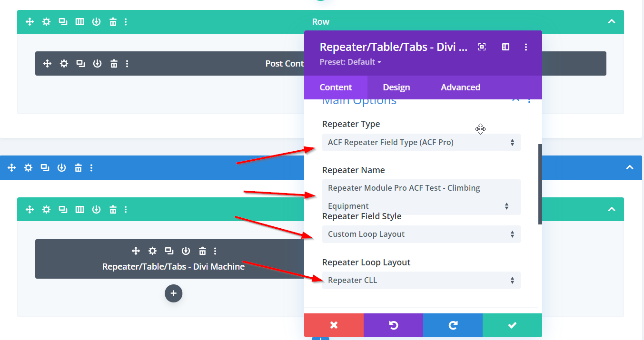644x340 pixels.
Task: Open the Repeater Type dropdown
Action: (x=421, y=142)
